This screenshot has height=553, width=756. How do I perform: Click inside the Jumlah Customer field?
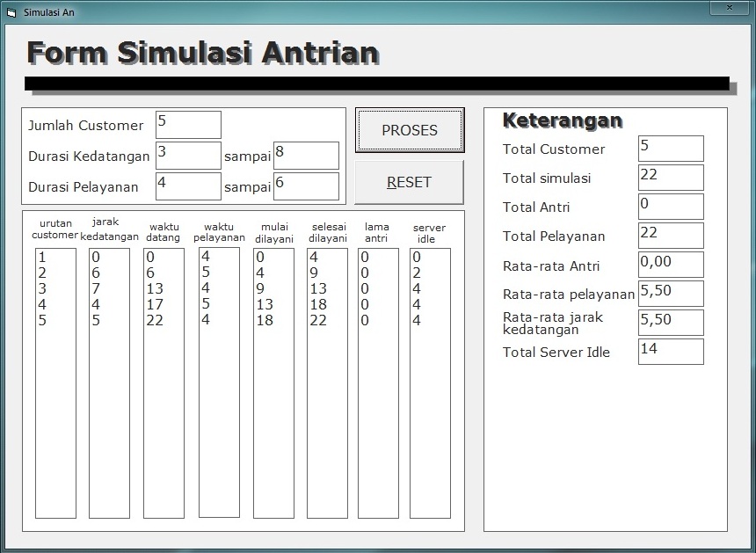point(186,124)
